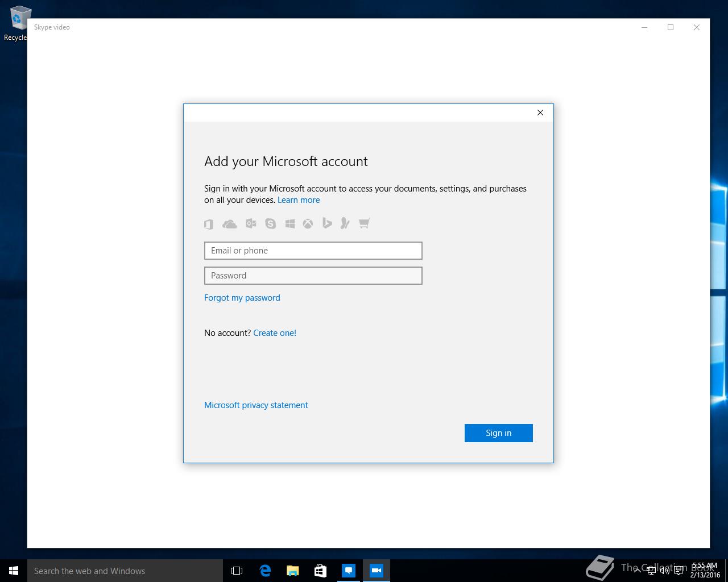Image resolution: width=728 pixels, height=582 pixels.
Task: Click the Store shopping cart icon in dialog
Action: pyautogui.click(x=365, y=223)
